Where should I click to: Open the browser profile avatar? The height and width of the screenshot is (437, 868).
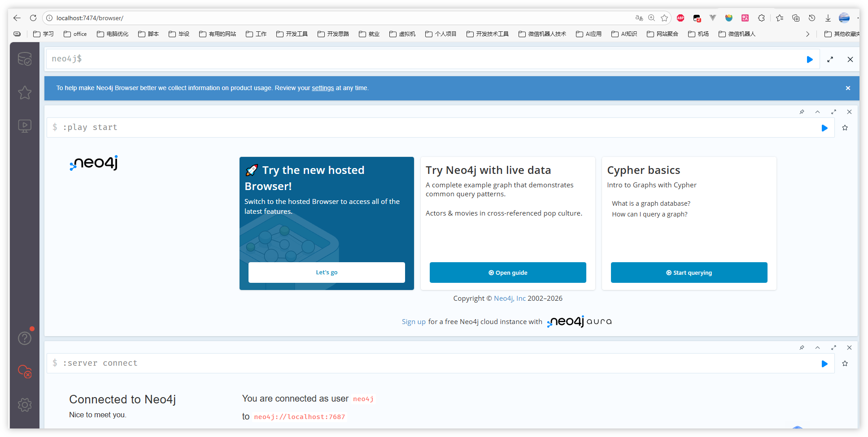[x=844, y=18]
